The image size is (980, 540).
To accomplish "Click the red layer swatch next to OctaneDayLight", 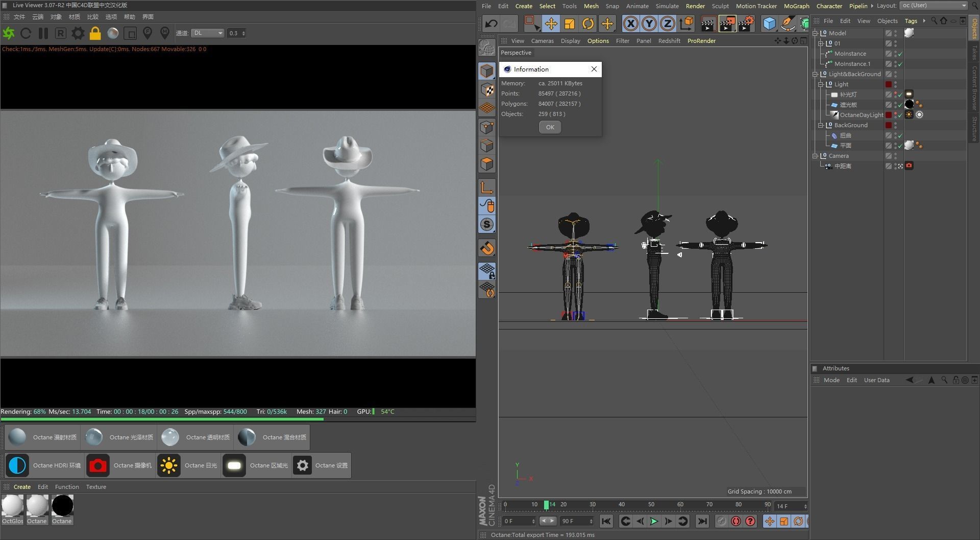I will [x=889, y=114].
